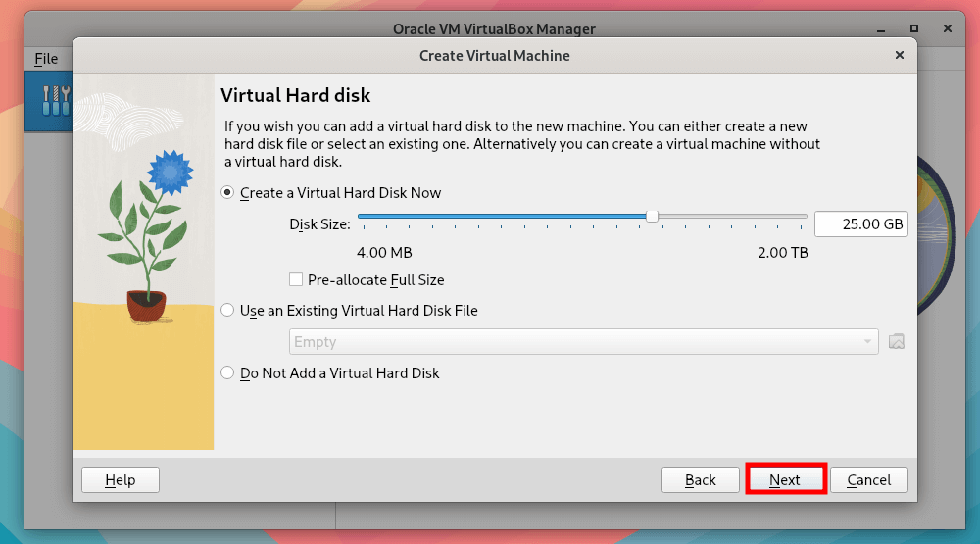Open the File menu
The height and width of the screenshot is (544, 980).
point(46,59)
